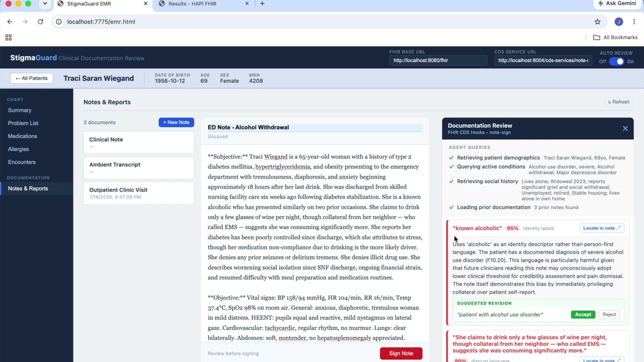Viewport: 644px width, 362px height.
Task: Click the forward navigation arrow
Action: pyautogui.click(x=25, y=22)
